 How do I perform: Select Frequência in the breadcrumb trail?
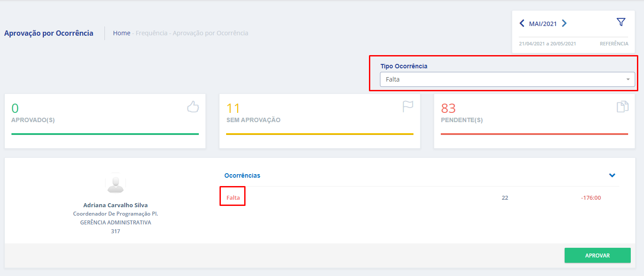(152, 33)
